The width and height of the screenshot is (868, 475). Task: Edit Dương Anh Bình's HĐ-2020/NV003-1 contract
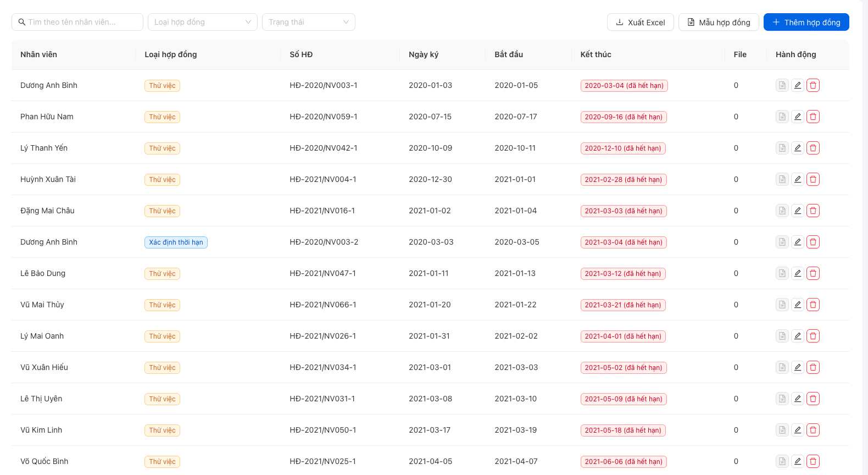798,85
